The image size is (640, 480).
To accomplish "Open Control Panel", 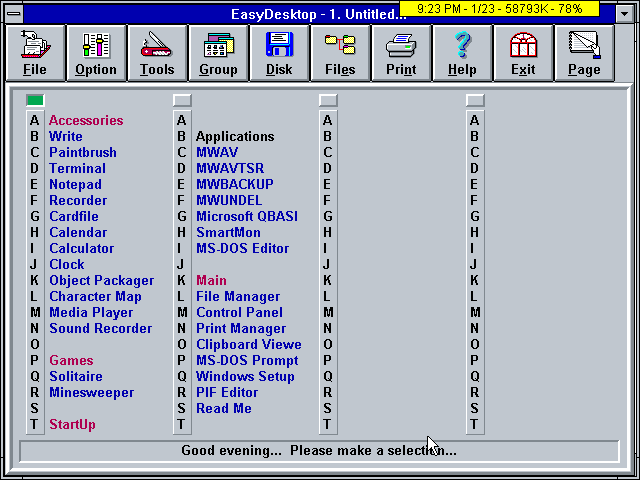I will [239, 312].
